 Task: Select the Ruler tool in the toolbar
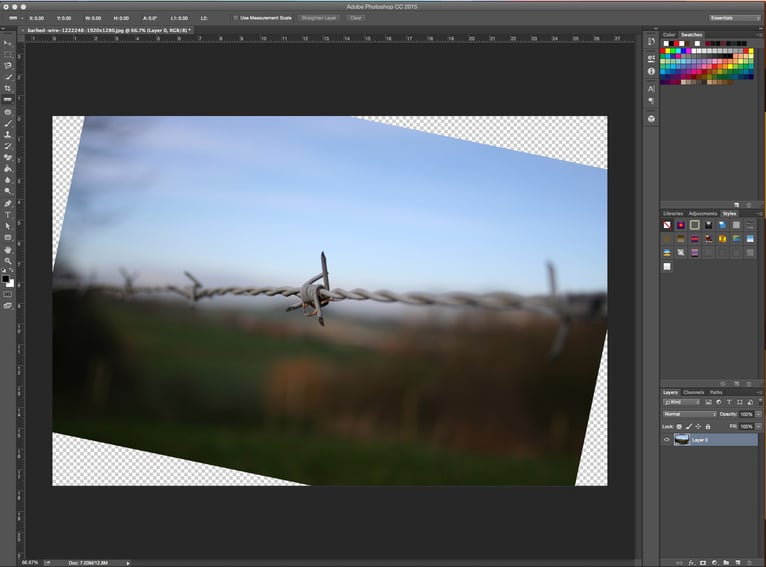coord(8,100)
